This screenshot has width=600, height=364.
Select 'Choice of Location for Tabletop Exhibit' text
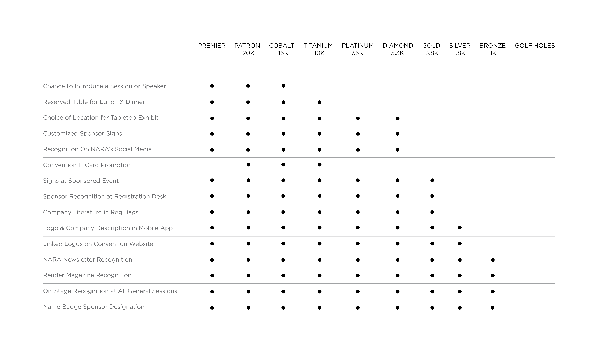coord(101,118)
